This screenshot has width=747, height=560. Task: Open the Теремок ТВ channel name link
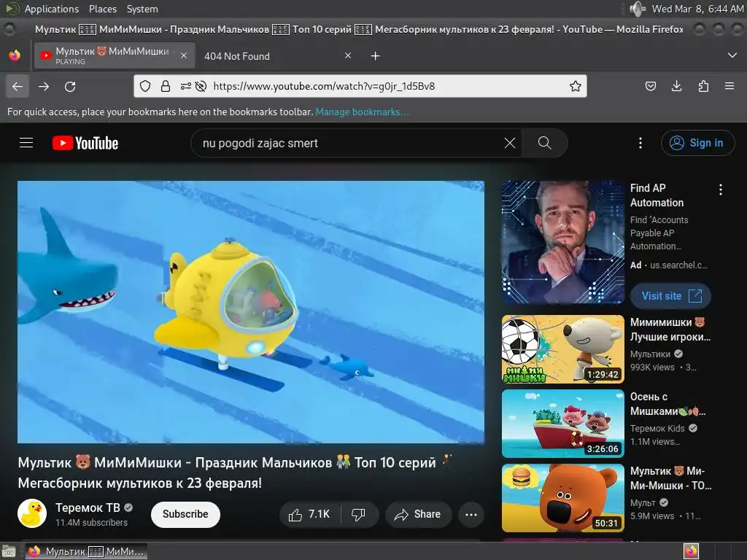click(88, 507)
